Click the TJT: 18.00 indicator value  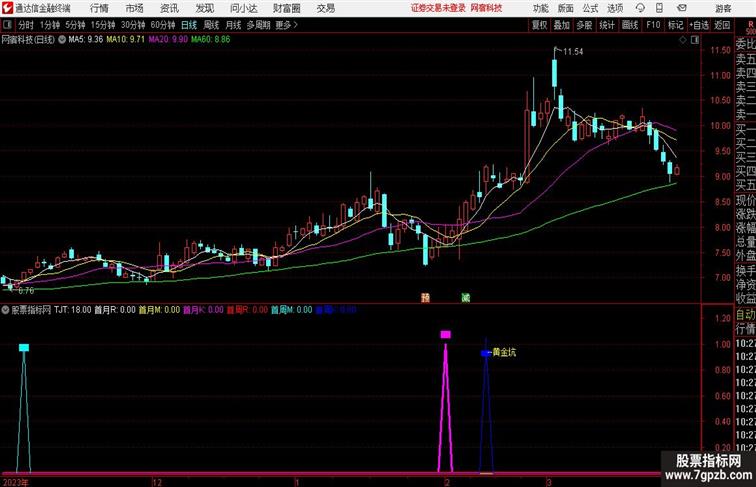[72, 310]
